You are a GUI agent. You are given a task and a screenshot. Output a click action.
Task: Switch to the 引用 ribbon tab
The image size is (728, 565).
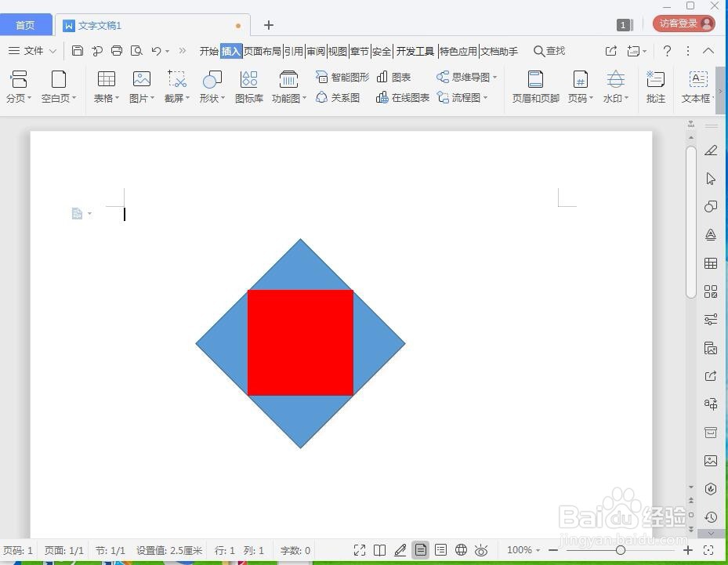coord(293,51)
